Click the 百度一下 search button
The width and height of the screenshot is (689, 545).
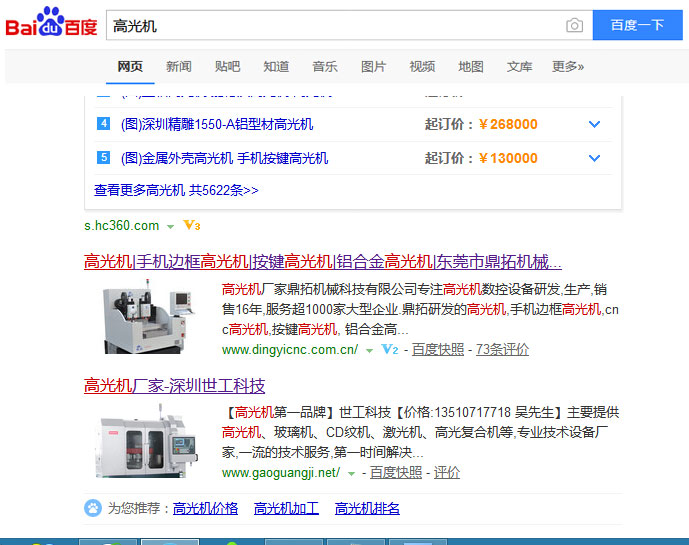pyautogui.click(x=637, y=25)
